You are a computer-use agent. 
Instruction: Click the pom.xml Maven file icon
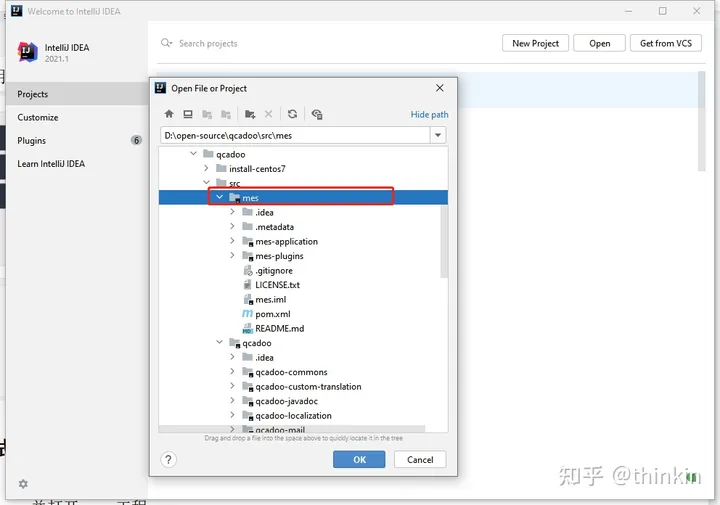point(247,314)
